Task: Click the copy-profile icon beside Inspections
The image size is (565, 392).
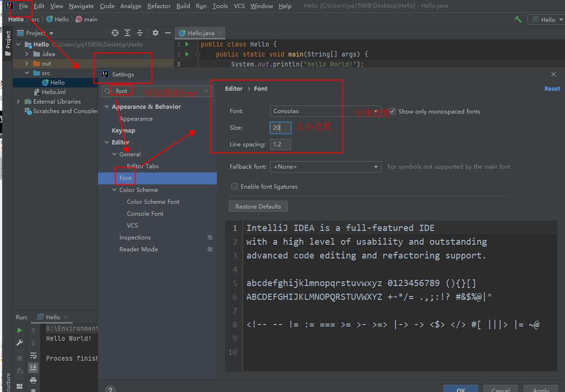Action: coord(210,237)
